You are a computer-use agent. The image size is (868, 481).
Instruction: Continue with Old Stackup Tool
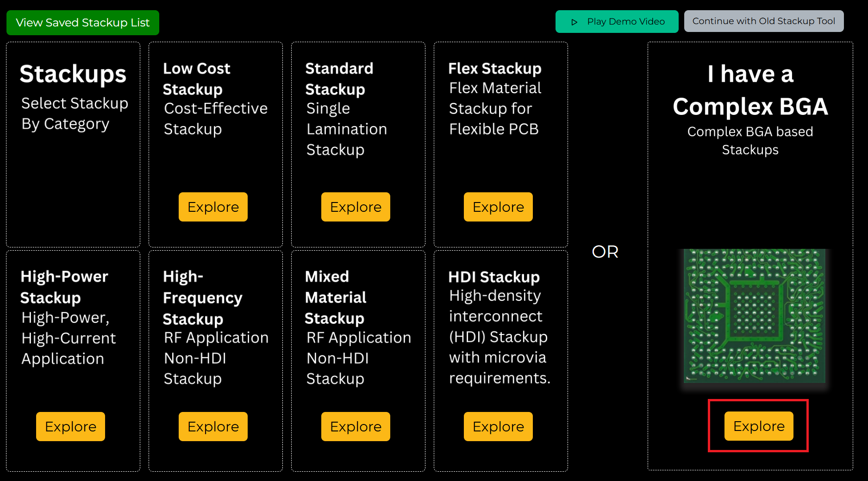pyautogui.click(x=763, y=20)
